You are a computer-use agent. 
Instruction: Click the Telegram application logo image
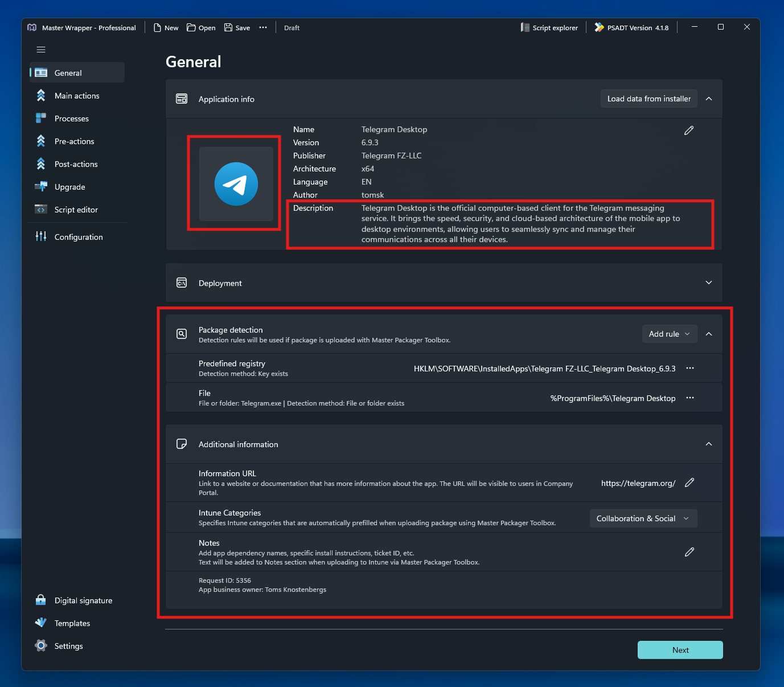[x=236, y=184]
